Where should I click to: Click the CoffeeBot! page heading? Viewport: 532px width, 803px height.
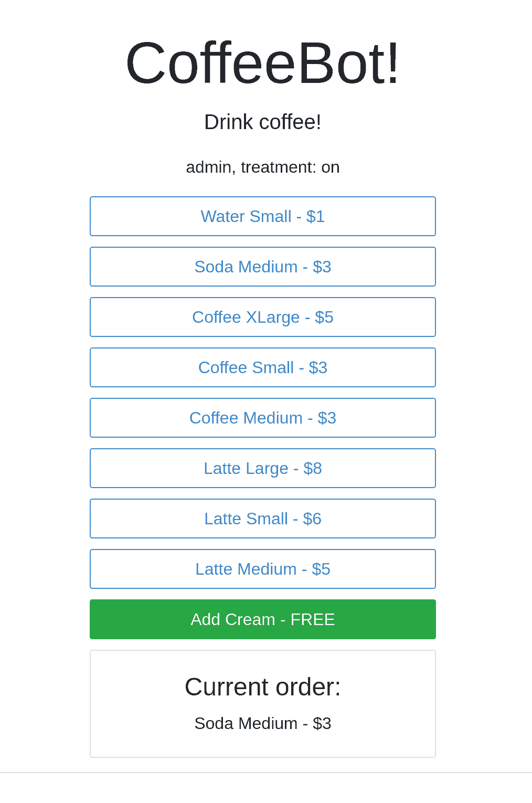263,63
